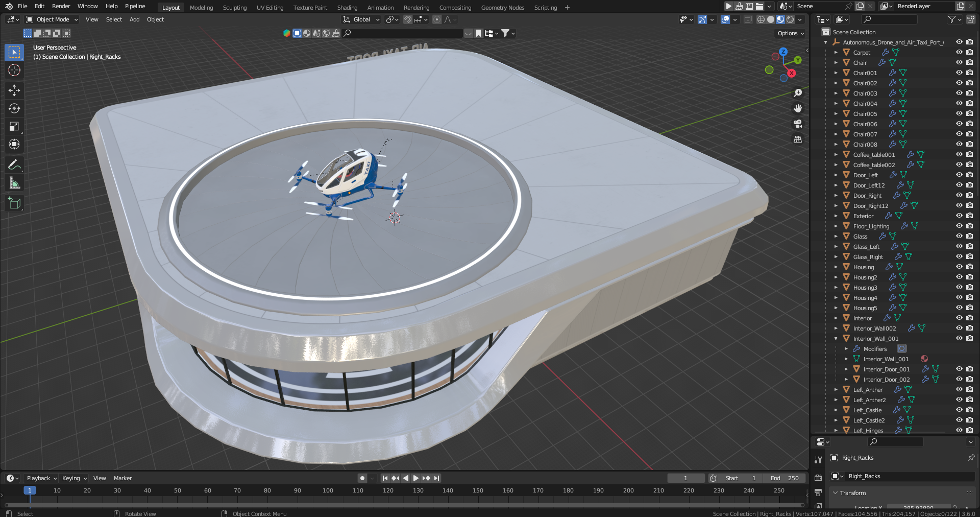This screenshot has height=517, width=980.
Task: Jump to timeline end frame
Action: click(436, 478)
